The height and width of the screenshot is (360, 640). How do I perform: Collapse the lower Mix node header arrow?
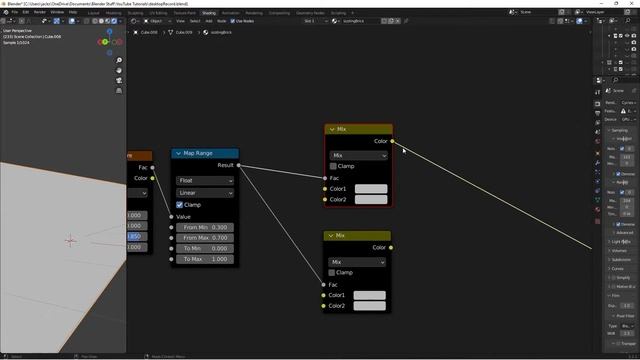[x=331, y=236]
